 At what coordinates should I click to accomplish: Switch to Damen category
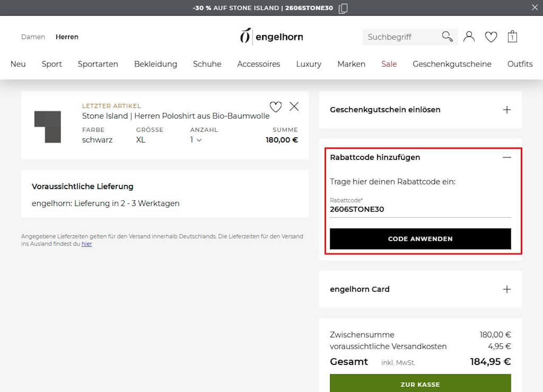coord(33,37)
